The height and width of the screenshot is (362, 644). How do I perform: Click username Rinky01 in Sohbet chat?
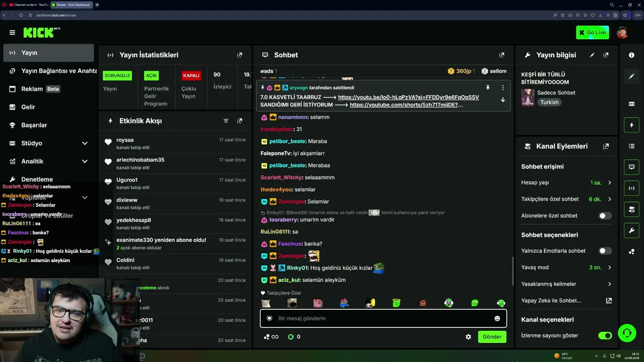(297, 268)
